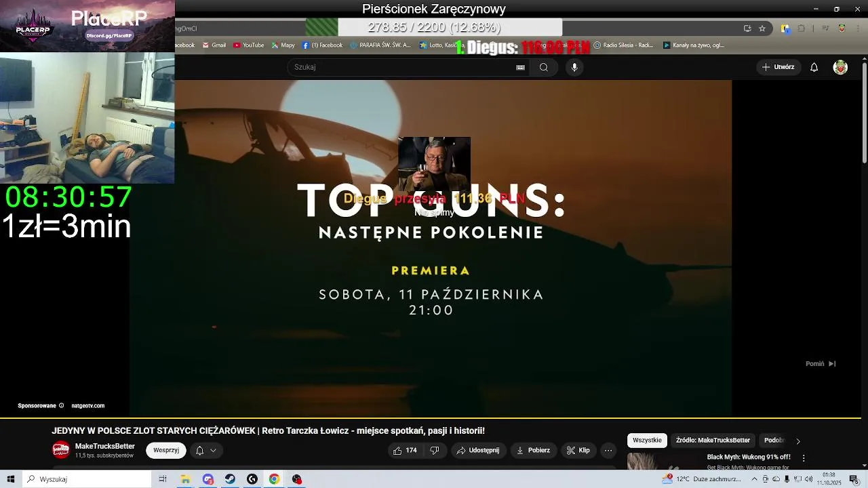This screenshot has height=488, width=868.
Task: Open the Chrome extensions puzzle icon
Action: pyautogui.click(x=802, y=28)
